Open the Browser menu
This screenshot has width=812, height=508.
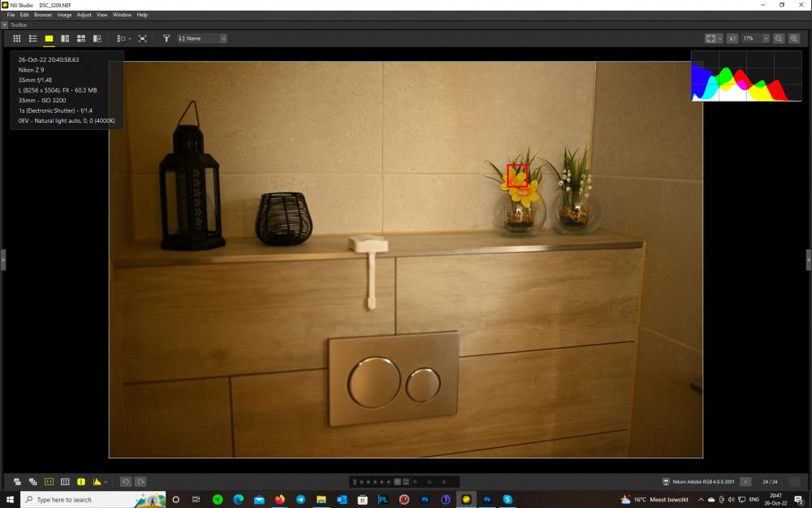tap(43, 15)
